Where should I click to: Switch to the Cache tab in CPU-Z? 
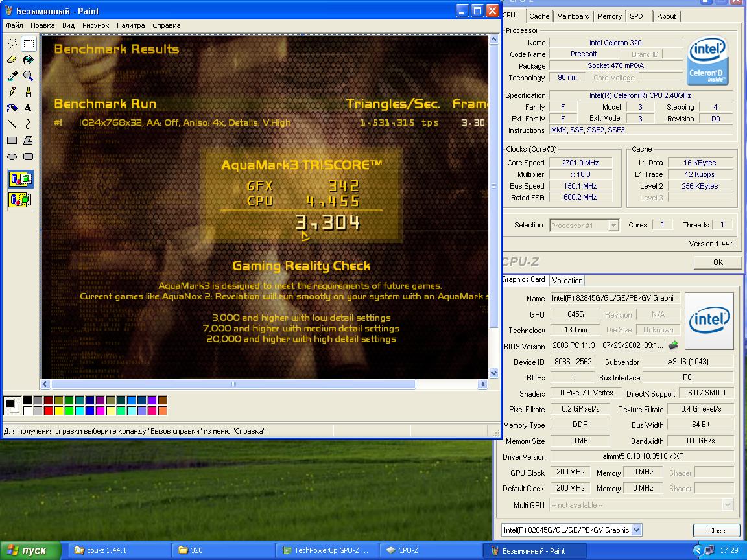[539, 16]
